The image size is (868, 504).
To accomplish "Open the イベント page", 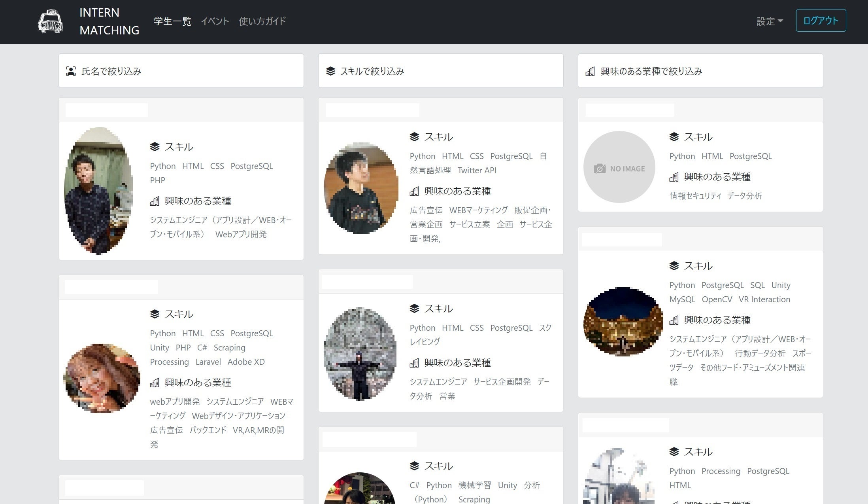I will point(215,21).
